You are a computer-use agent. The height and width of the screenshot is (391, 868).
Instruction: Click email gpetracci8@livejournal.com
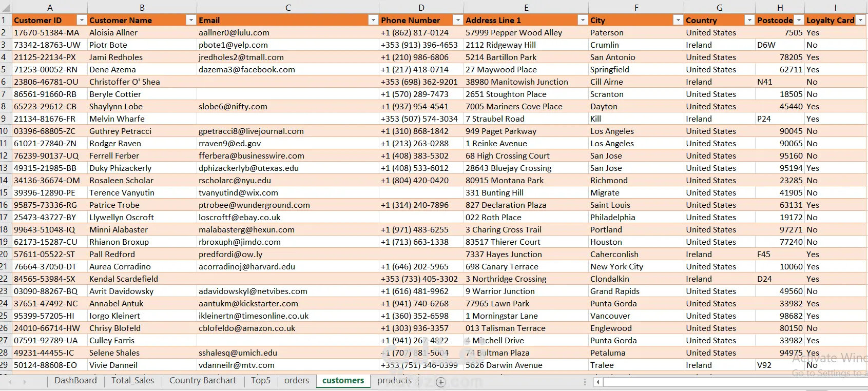coord(288,131)
